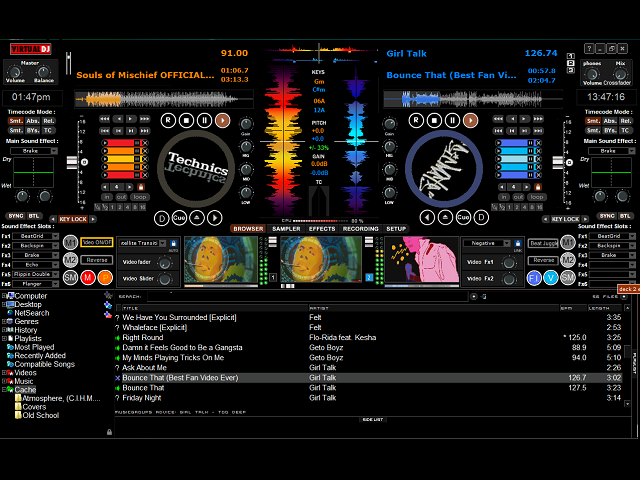Screen dimensions: 640x480
Task: Click the left deck Reverse button
Action: pos(97,260)
